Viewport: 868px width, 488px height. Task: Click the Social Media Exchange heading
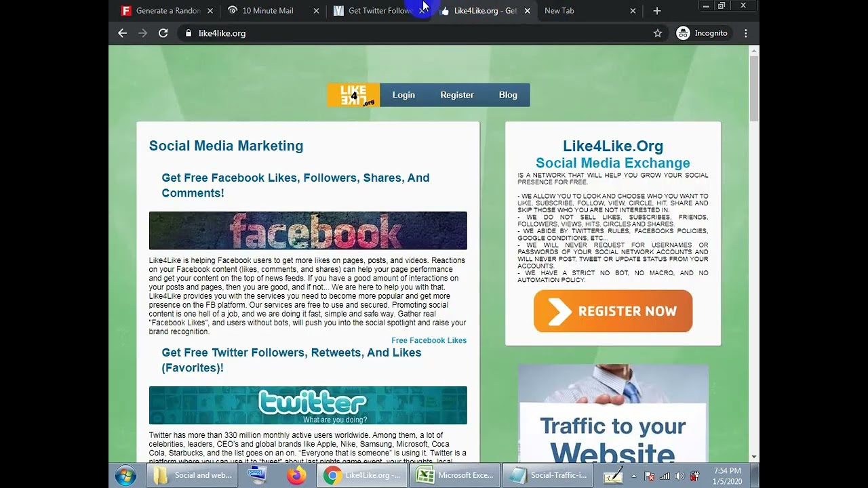click(613, 163)
